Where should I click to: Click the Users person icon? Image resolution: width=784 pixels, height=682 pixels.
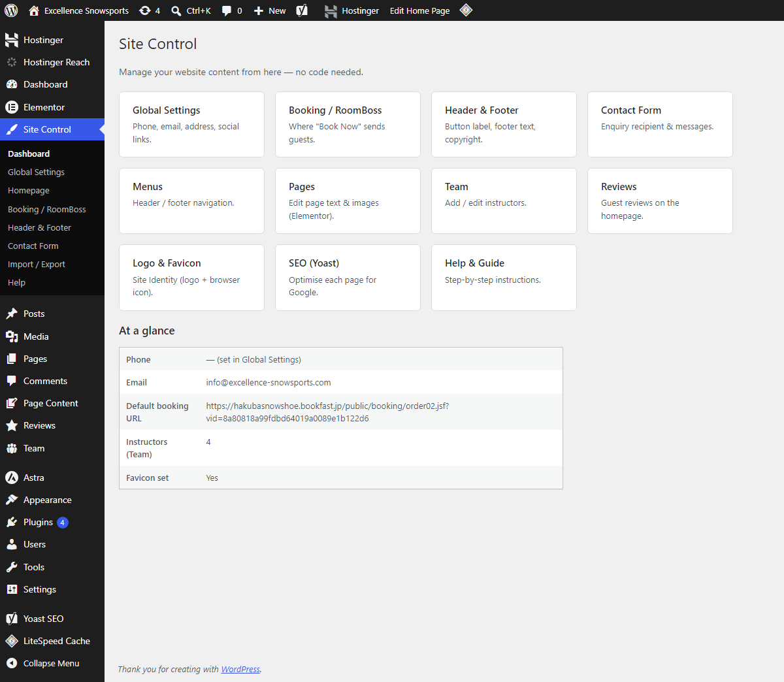coord(12,544)
